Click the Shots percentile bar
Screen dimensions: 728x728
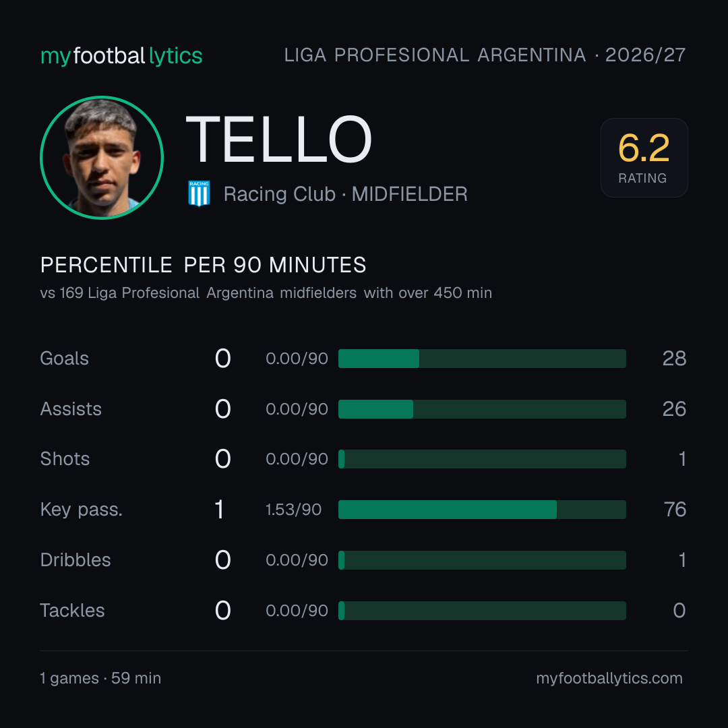[x=482, y=459]
